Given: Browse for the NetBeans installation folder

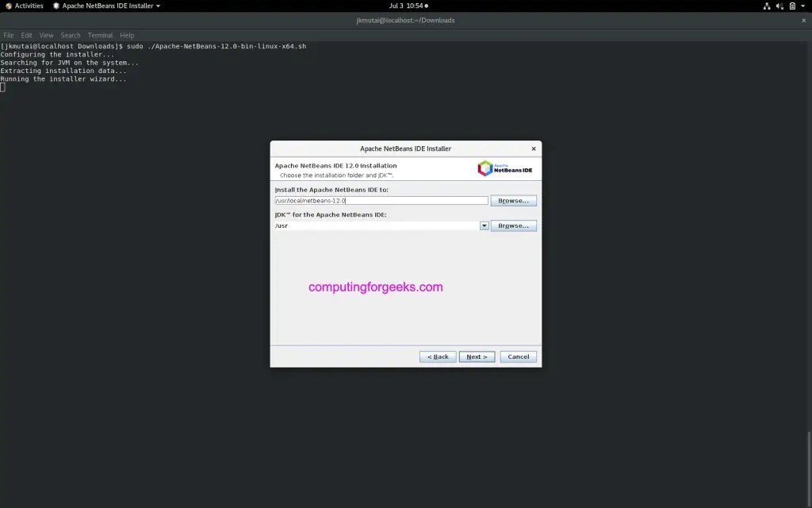Looking at the screenshot, I should click(513, 200).
